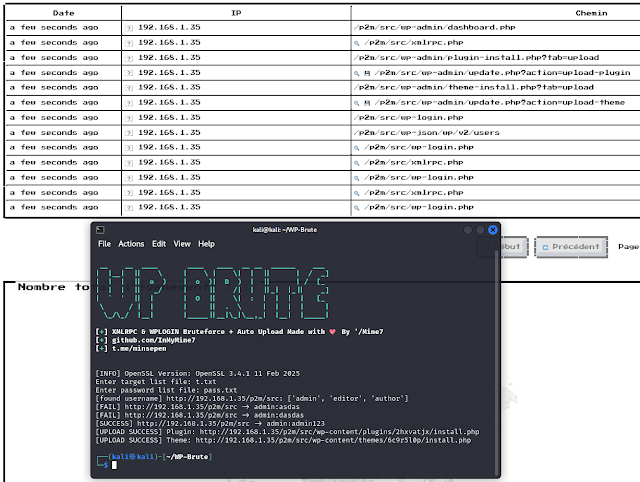Maximize the kali terminal window
640x482 pixels.
[x=480, y=230]
